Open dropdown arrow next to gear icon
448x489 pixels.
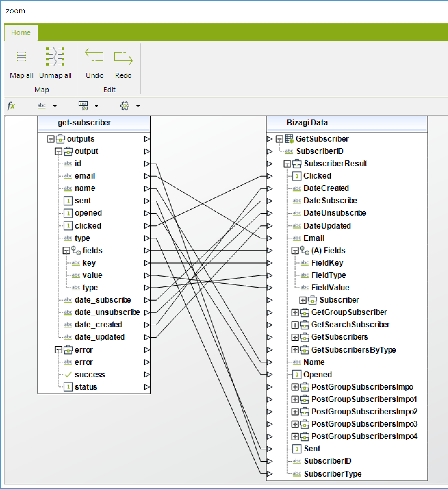click(x=138, y=106)
